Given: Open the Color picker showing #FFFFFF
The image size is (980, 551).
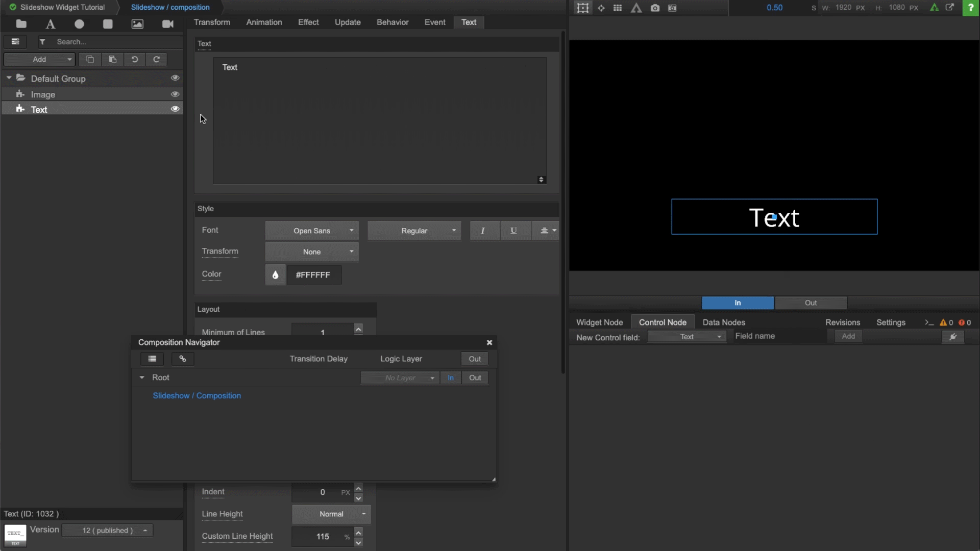Looking at the screenshot, I should pos(275,274).
